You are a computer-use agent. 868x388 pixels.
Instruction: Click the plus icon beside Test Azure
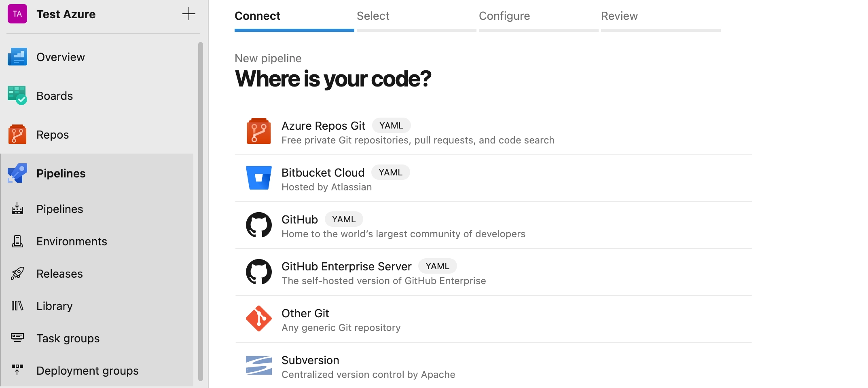[x=189, y=14]
